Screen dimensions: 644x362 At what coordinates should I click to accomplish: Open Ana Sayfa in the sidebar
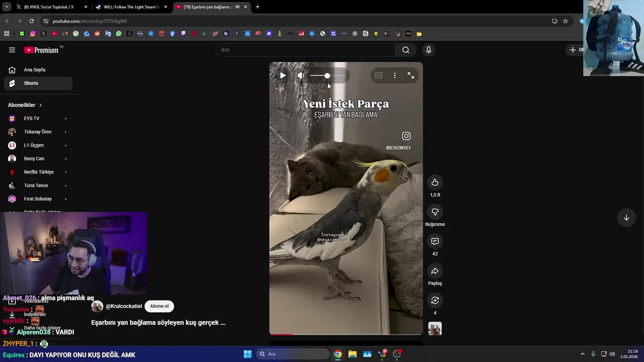pos(38,70)
